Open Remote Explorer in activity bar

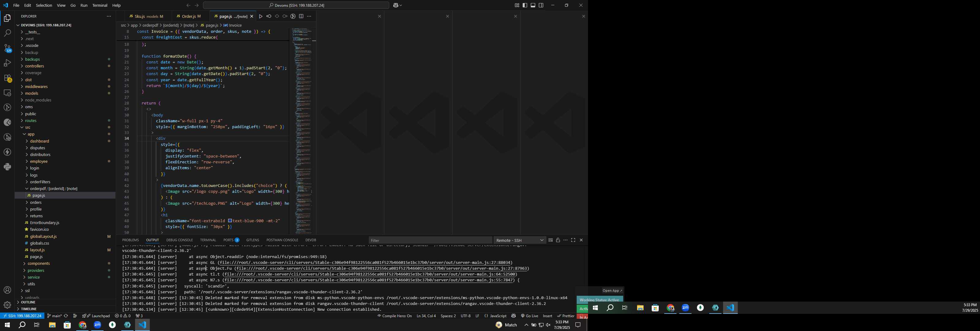7,93
